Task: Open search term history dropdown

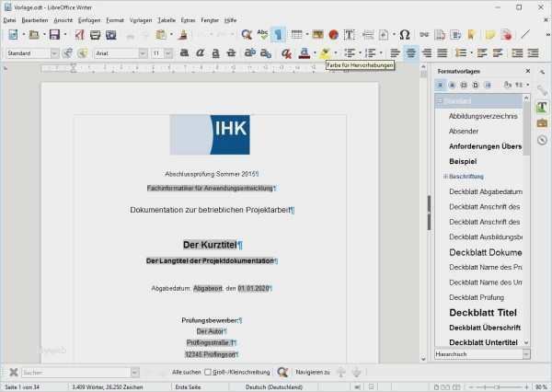Action: tap(135, 373)
